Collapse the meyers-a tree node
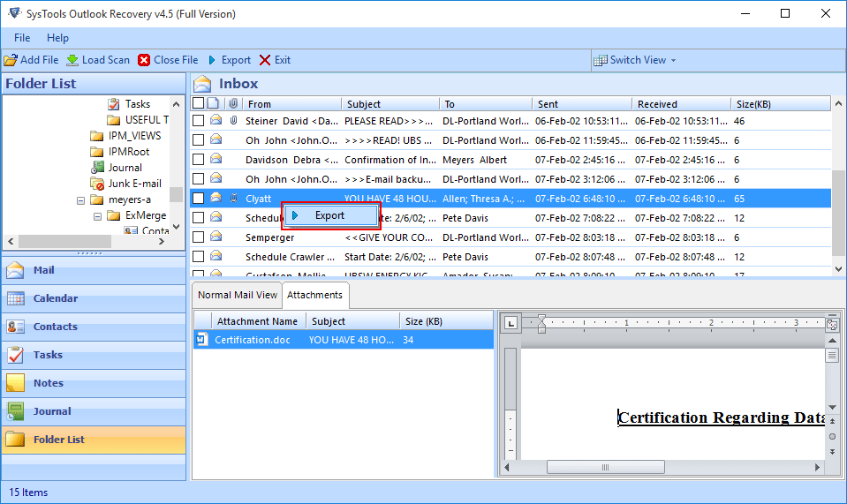This screenshot has height=504, width=847. (80, 200)
